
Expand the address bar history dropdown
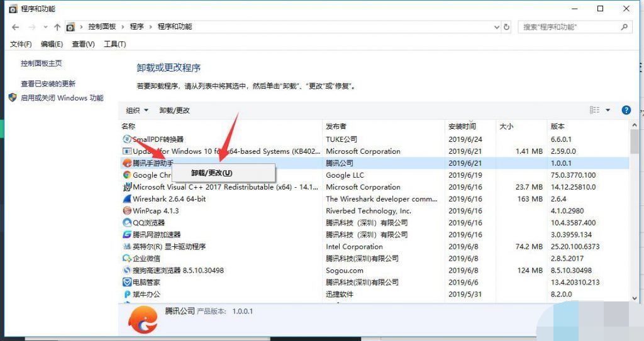pos(496,27)
